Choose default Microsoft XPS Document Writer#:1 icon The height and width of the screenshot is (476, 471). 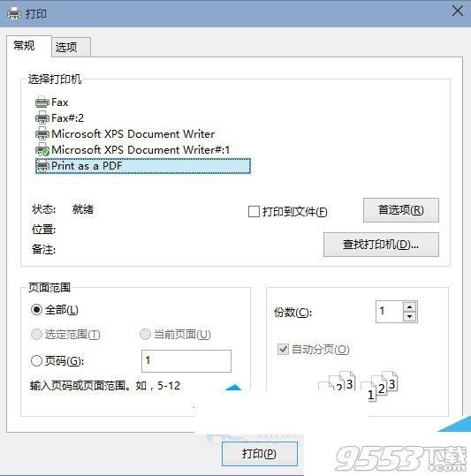42,149
